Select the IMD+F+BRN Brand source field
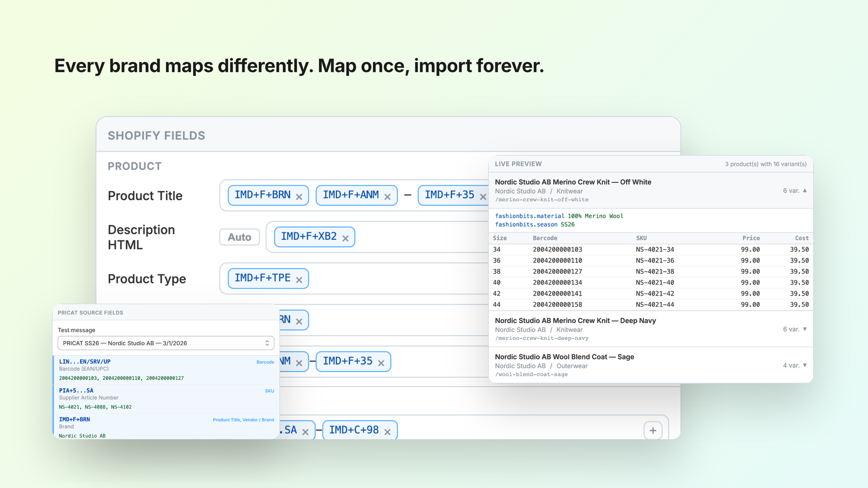This screenshot has width=868, height=488. 167,427
